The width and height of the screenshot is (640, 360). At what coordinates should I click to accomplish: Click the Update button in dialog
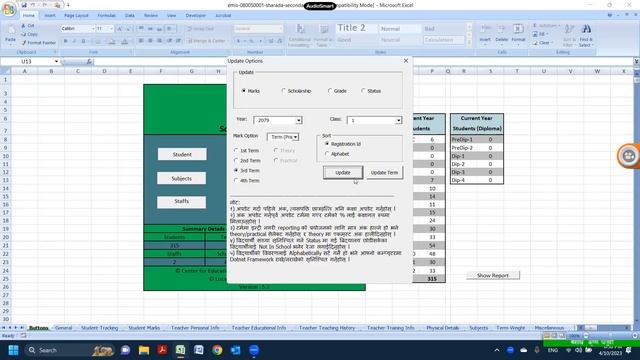tap(343, 173)
